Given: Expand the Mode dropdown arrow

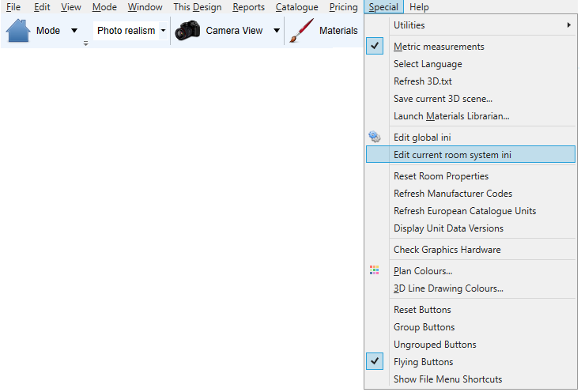Looking at the screenshot, I should coord(74,30).
